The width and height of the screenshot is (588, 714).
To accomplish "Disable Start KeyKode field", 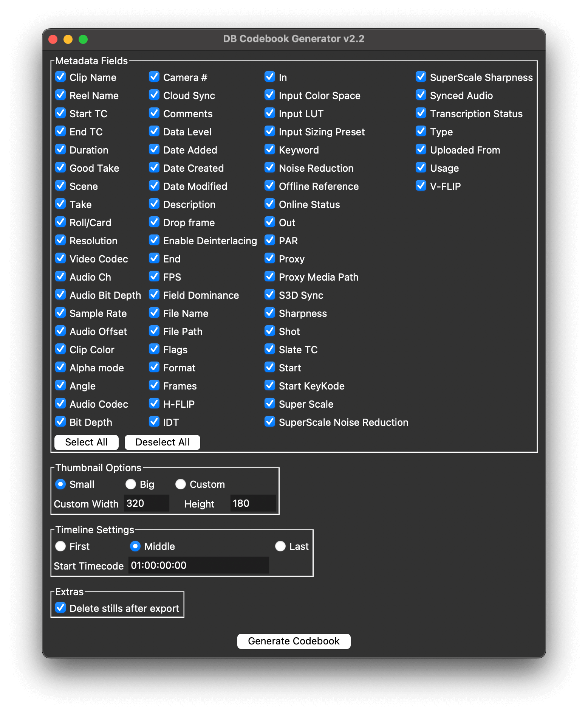I will click(270, 385).
